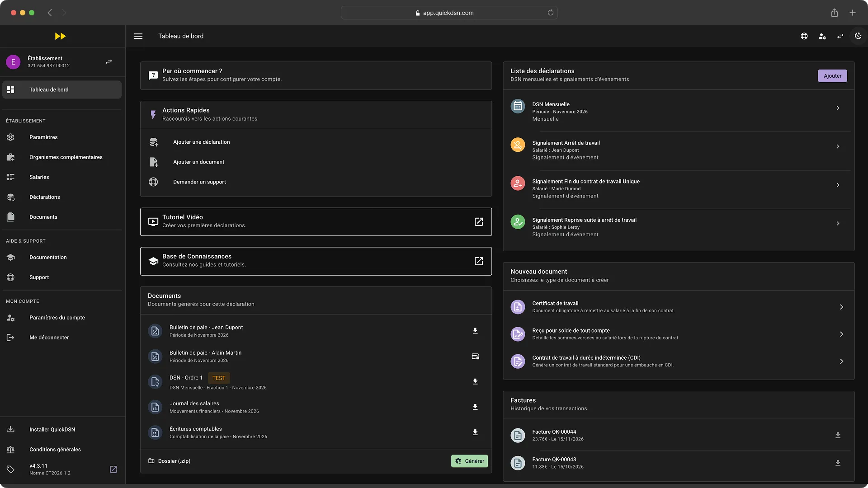The height and width of the screenshot is (488, 868).
Task: Select Paramètres du compte in sidebar
Action: click(57, 318)
